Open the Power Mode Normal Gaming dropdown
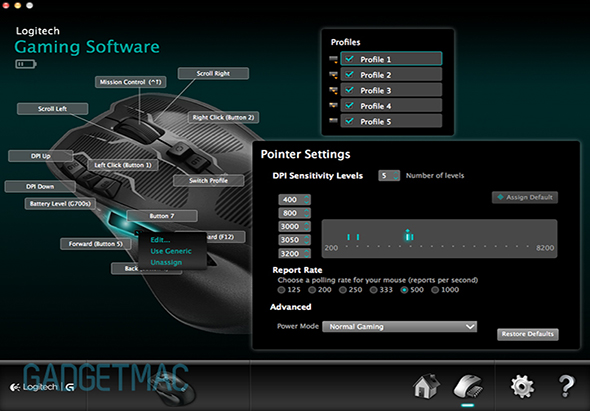Image resolution: width=590 pixels, height=411 pixels. 400,326
